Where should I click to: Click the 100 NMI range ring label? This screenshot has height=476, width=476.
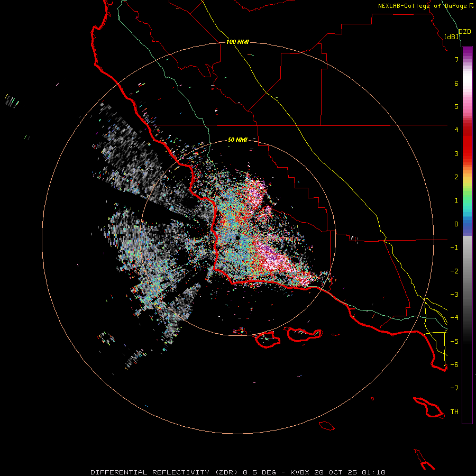coord(237,42)
